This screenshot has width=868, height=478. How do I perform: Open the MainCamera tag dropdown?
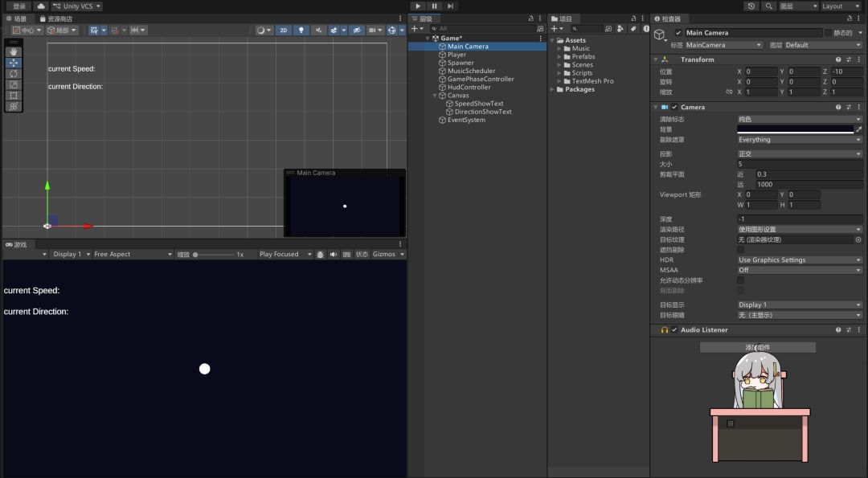coord(723,45)
